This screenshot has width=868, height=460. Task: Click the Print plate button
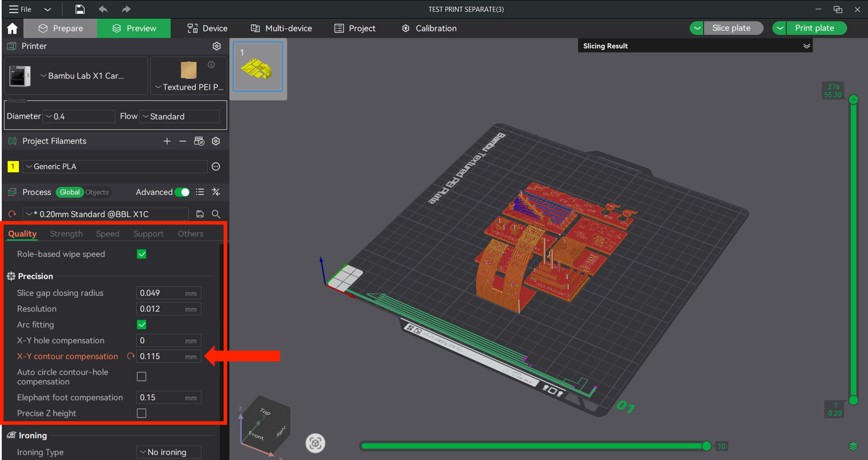[x=814, y=28]
